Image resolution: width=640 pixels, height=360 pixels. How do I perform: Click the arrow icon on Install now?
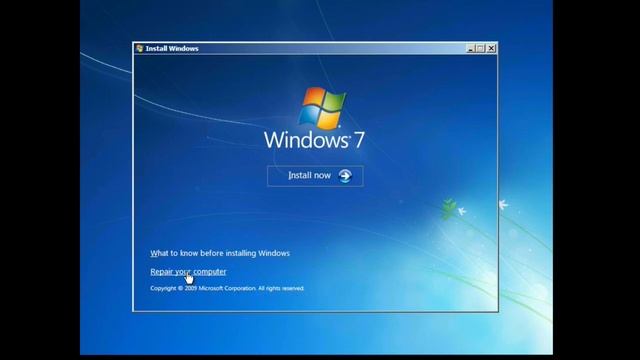(345, 176)
